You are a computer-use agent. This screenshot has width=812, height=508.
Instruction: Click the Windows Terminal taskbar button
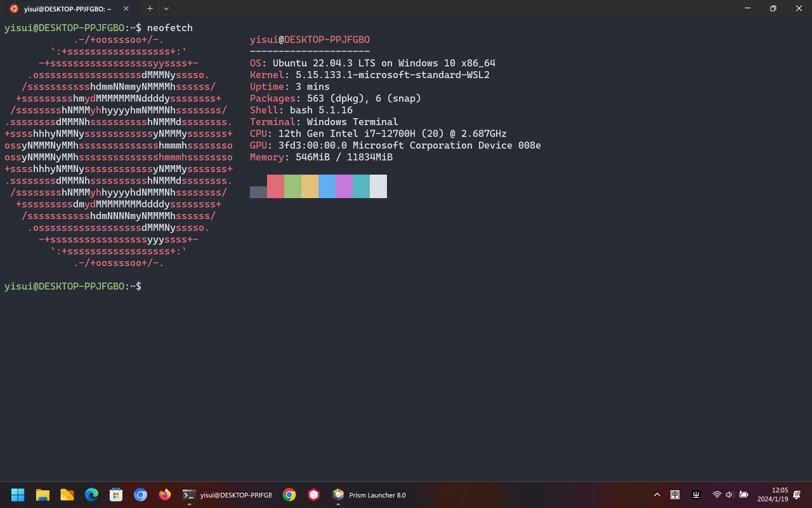coord(226,495)
